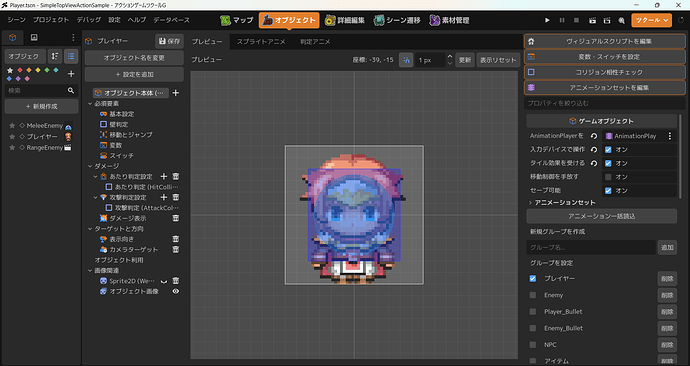Check the Player_Bullet group checkbox
Viewport: 690px width, 366px height.
click(533, 311)
